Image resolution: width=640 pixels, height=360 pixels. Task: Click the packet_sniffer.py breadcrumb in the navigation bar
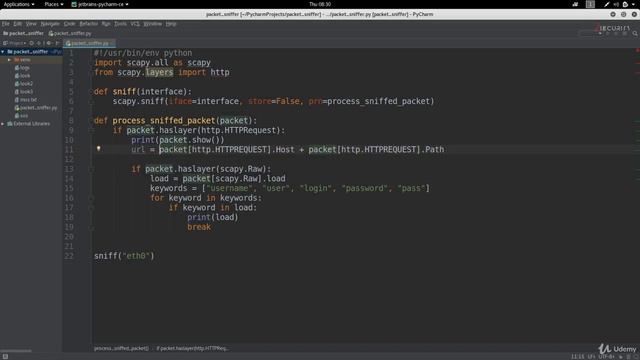(70, 33)
